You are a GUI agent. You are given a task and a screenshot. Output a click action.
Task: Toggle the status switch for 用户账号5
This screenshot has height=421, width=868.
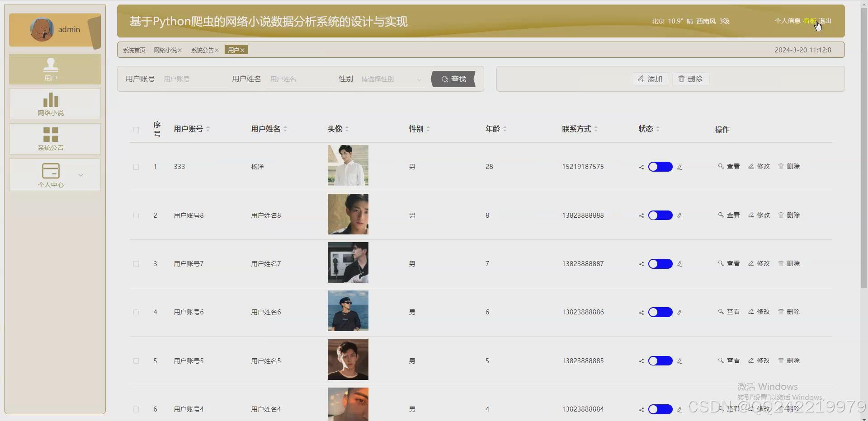(x=660, y=360)
